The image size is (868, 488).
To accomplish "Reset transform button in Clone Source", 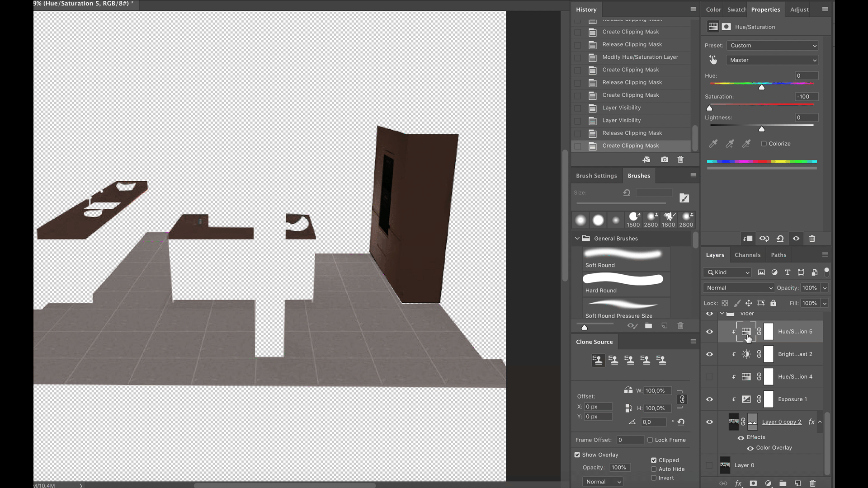I will click(681, 422).
